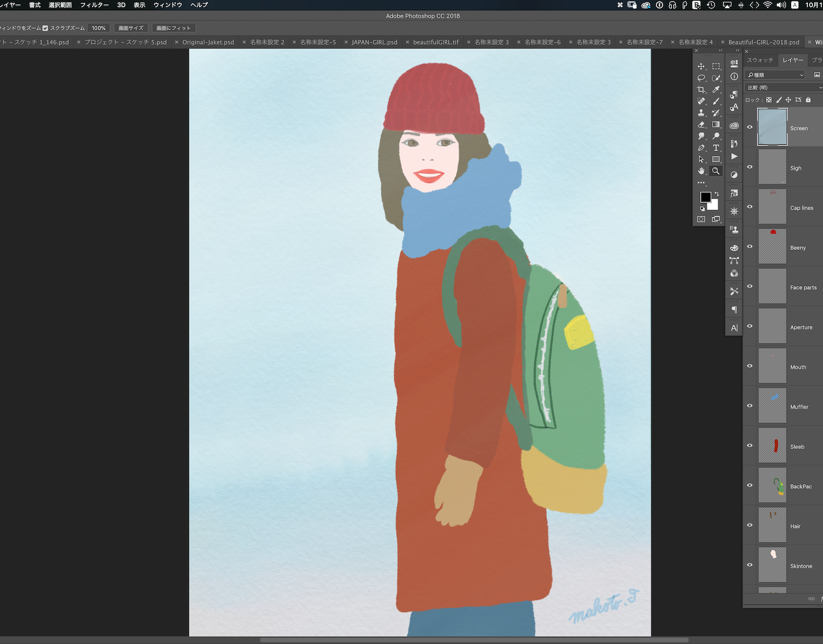Select the Clone Stamp tool

pyautogui.click(x=701, y=113)
